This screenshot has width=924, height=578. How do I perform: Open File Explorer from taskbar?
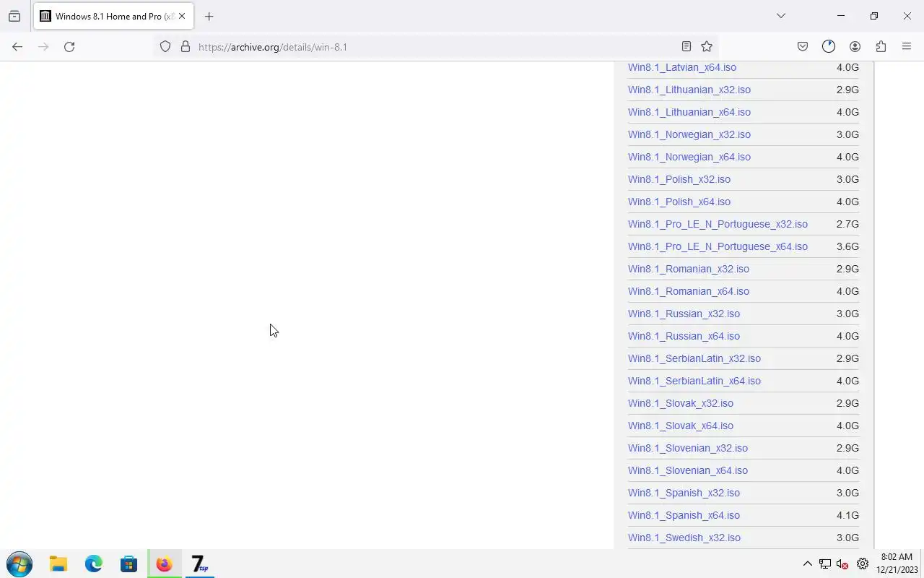point(58,564)
